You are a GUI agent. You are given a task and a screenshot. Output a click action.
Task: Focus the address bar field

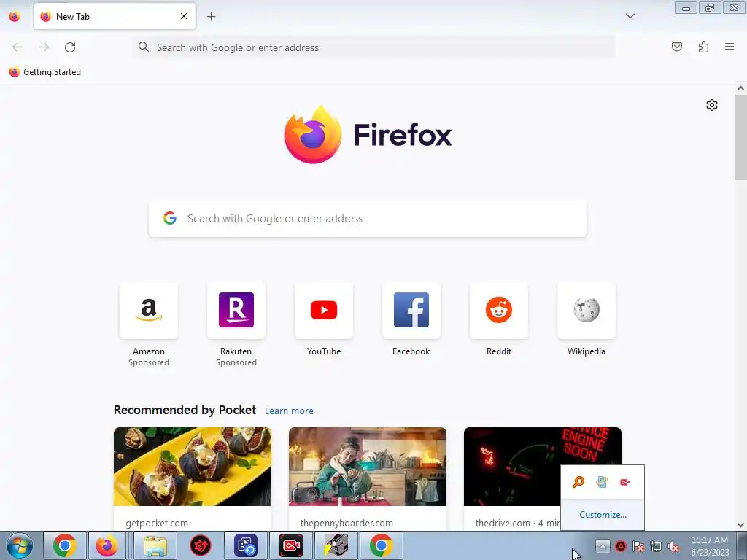373,47
